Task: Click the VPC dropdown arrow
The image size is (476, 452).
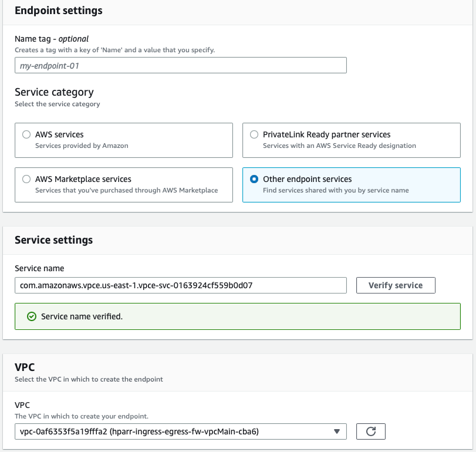Action: pyautogui.click(x=336, y=431)
